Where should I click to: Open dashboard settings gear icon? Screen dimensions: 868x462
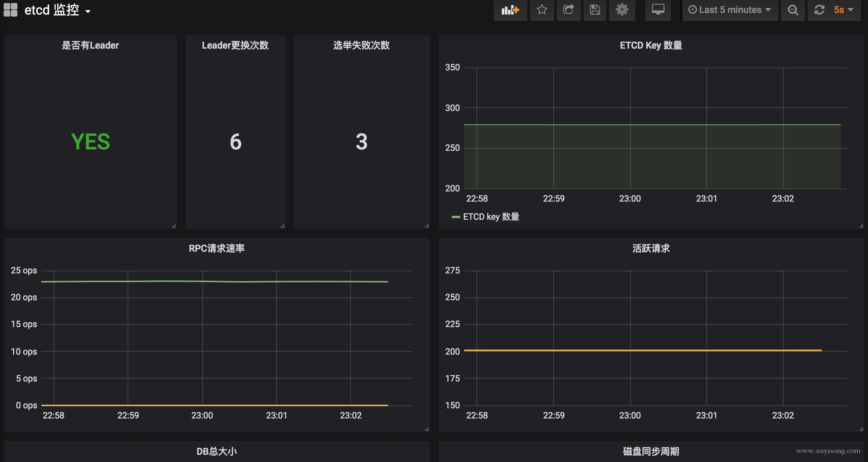tap(622, 10)
